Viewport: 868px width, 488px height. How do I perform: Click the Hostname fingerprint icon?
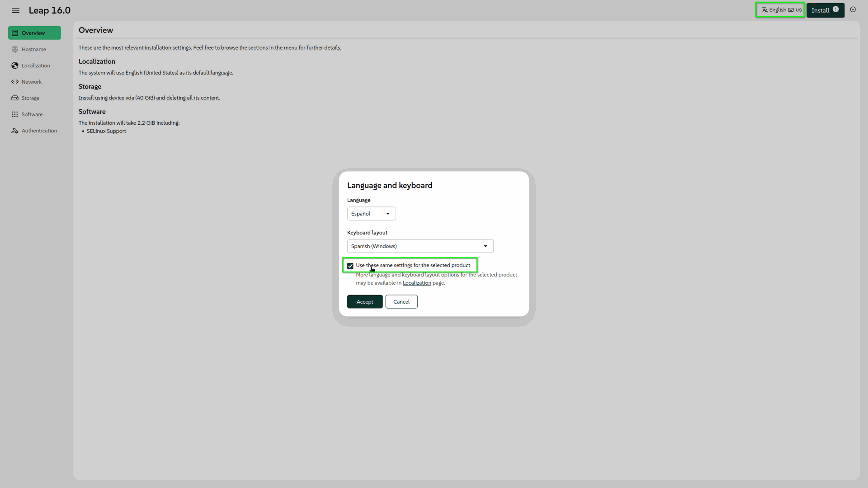coord(15,49)
